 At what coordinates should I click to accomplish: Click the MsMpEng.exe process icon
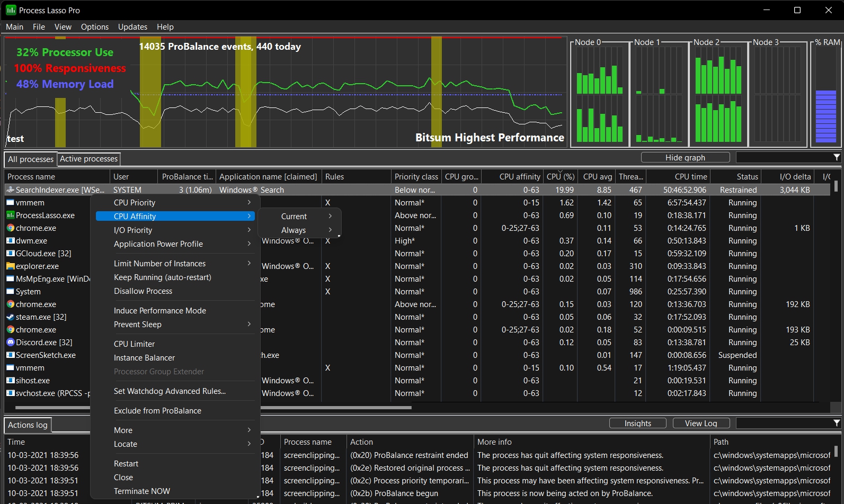10,278
